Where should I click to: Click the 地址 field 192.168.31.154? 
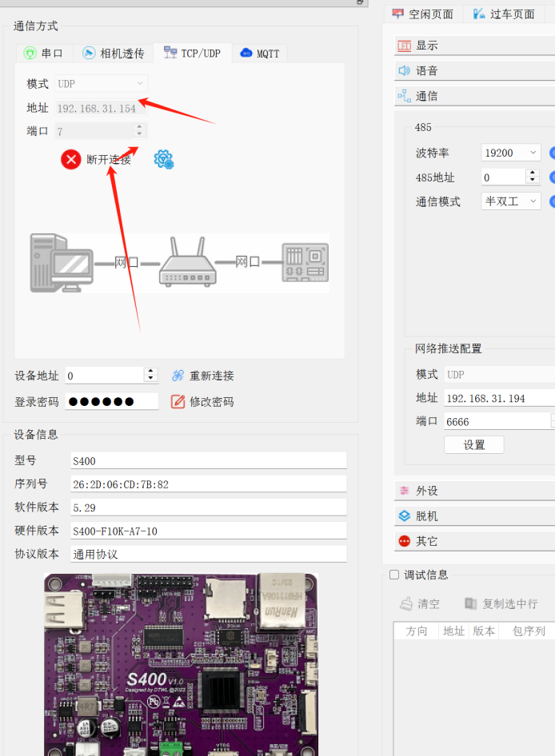[101, 109]
